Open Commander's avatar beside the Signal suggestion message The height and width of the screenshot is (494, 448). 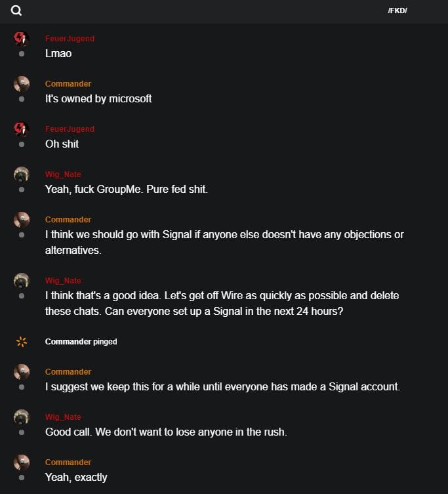(x=22, y=220)
